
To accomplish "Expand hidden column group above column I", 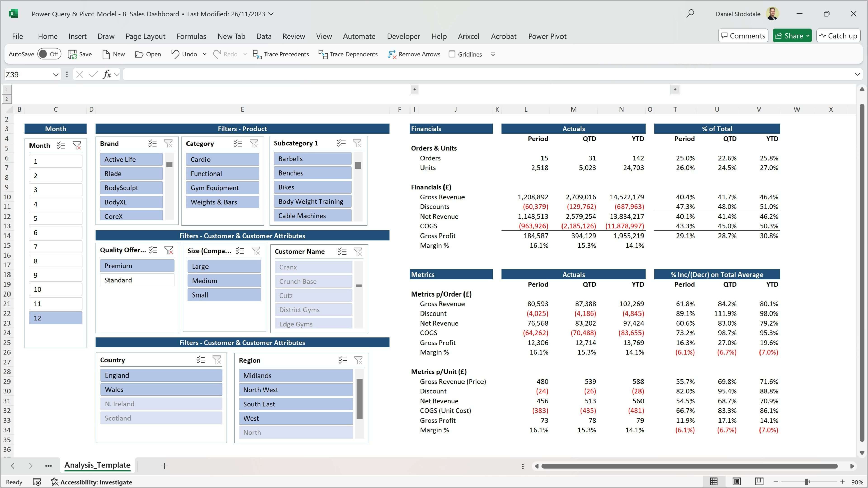I will pos(414,89).
